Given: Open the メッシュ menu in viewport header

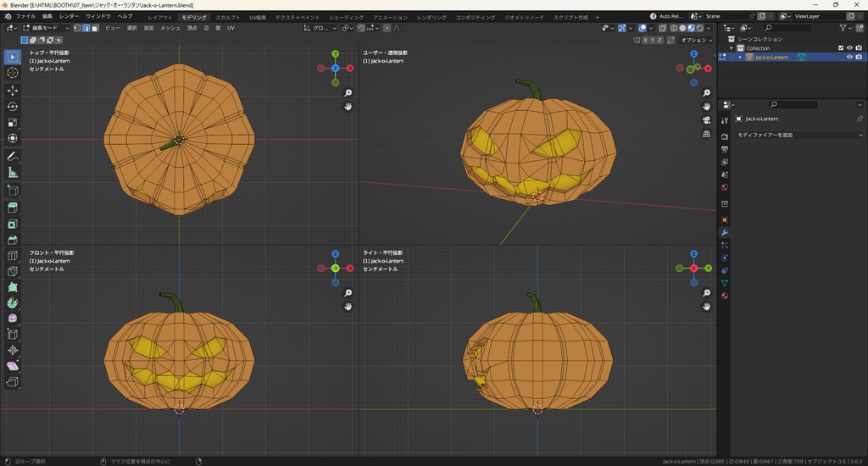Looking at the screenshot, I should tap(170, 28).
